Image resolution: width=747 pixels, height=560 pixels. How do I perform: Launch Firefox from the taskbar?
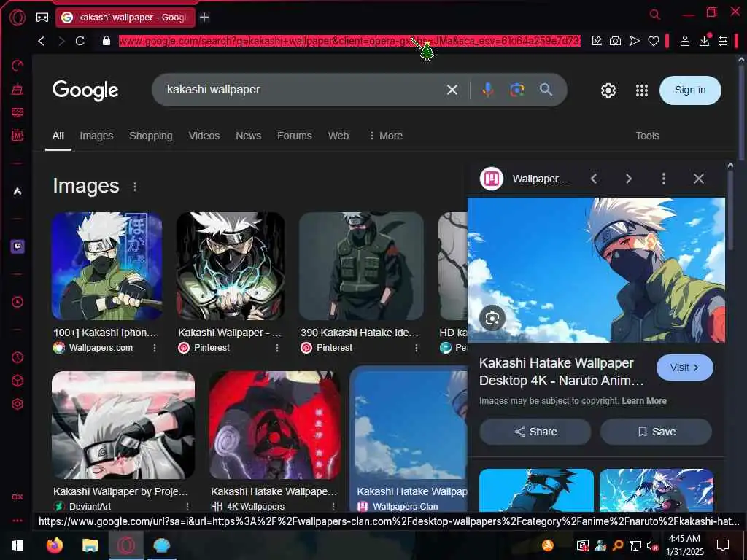(54, 545)
